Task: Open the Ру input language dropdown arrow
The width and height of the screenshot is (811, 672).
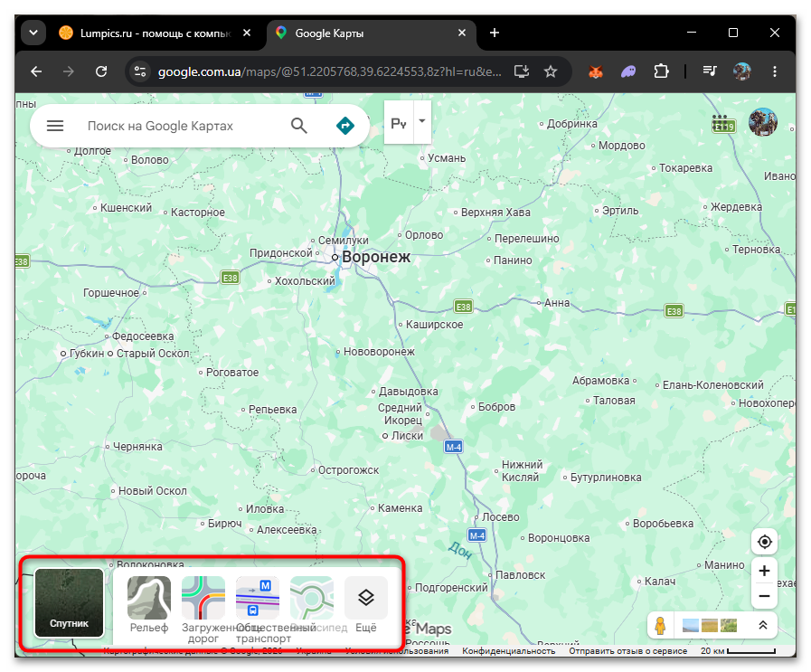Action: (422, 121)
